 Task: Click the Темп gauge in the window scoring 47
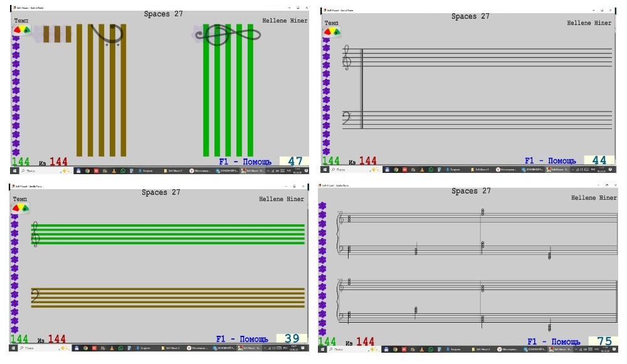coord(21,29)
